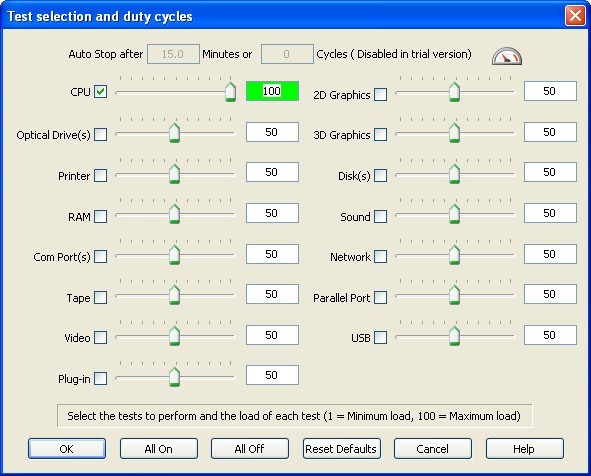Tick the Network test checkbox

click(x=380, y=256)
